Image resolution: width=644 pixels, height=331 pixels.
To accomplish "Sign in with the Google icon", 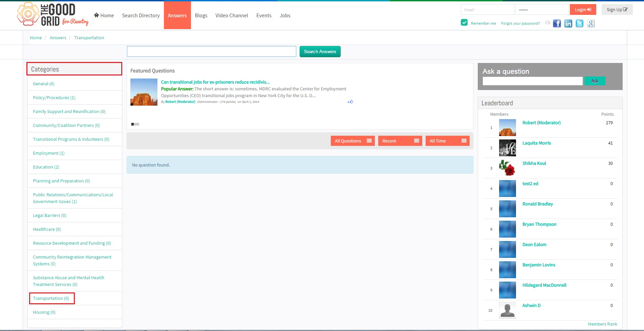I will pyautogui.click(x=591, y=23).
